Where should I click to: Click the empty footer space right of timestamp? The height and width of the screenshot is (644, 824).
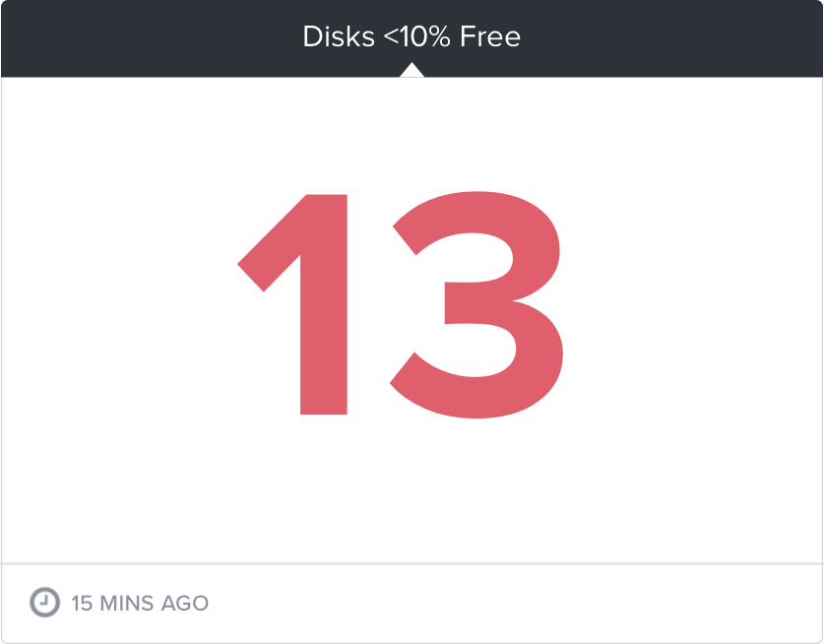pos(515,604)
